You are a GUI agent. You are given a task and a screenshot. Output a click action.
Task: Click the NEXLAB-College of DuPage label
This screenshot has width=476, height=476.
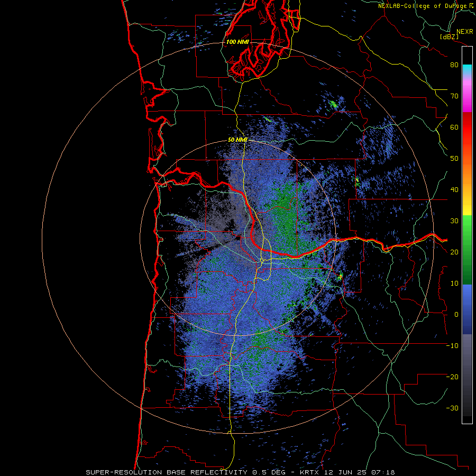pos(423,6)
